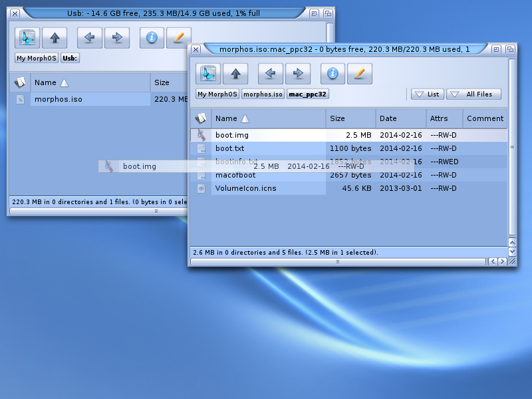Open the All Files filter dropdown
The image size is (532, 399).
tap(473, 94)
